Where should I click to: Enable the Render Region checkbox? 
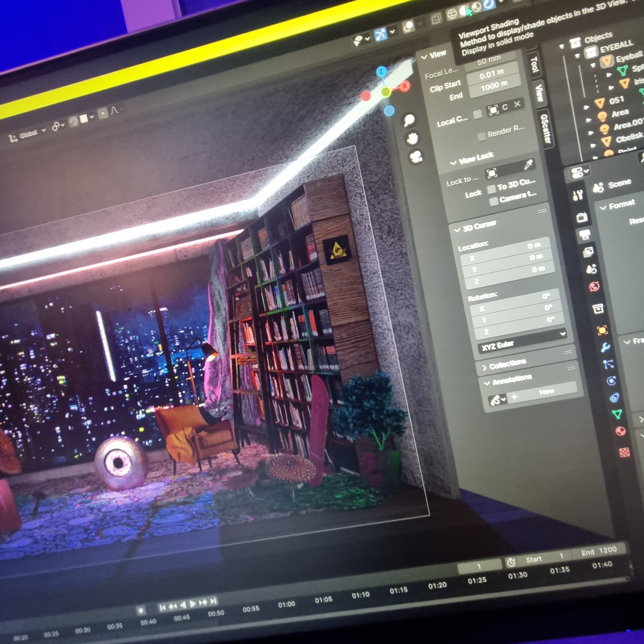coord(481,135)
